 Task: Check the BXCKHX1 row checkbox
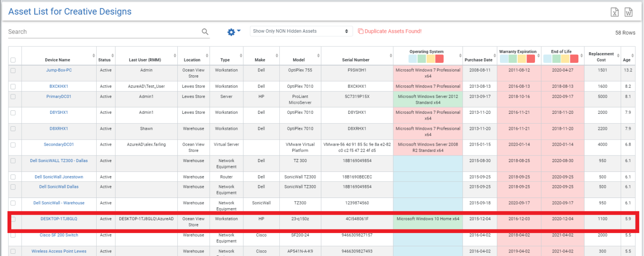pyautogui.click(x=13, y=86)
